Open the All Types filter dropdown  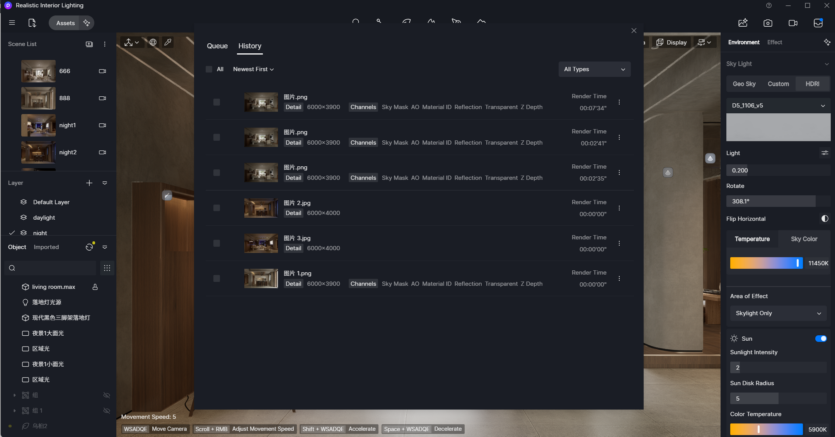point(594,69)
